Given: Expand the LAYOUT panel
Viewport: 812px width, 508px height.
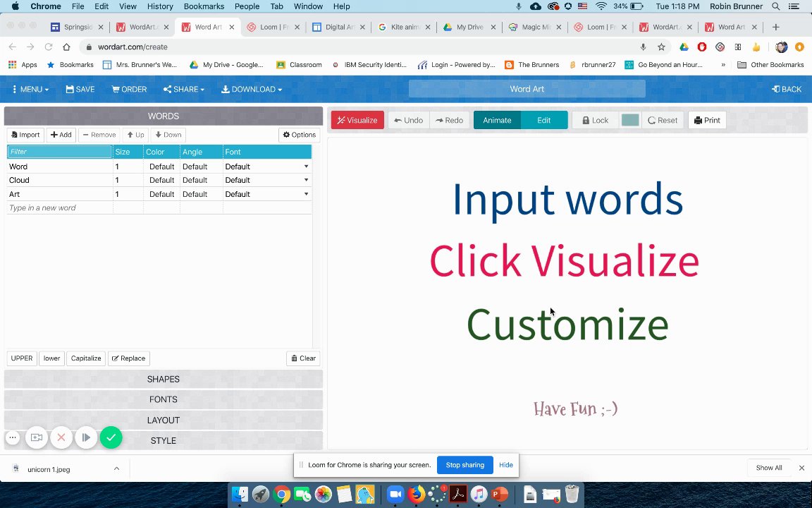Looking at the screenshot, I should pyautogui.click(x=163, y=421).
